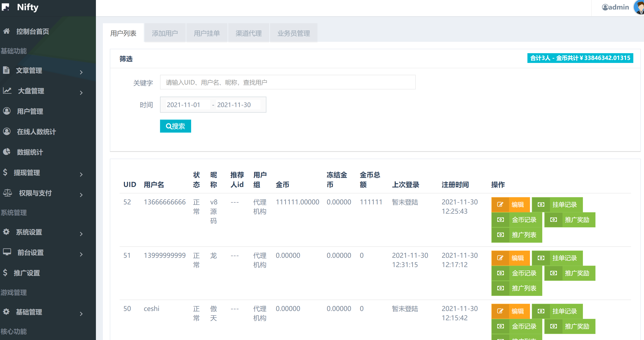This screenshot has height=340, width=644.
Task: Click the start date field 2021-11-01
Action: [185, 105]
